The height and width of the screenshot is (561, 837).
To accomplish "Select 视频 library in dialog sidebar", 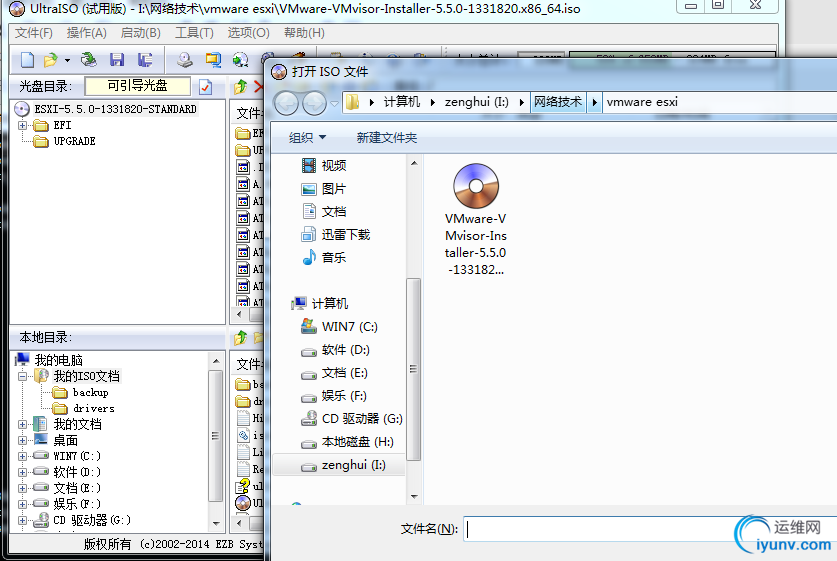I will [x=324, y=165].
